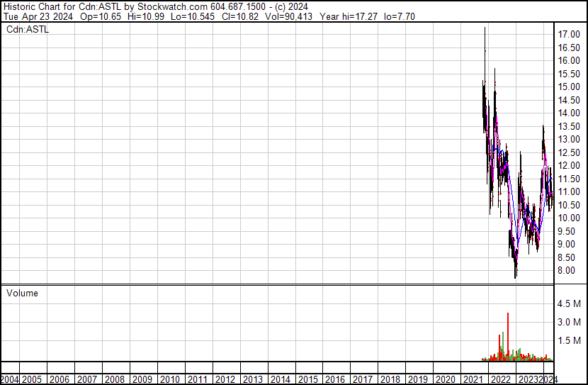Select the 2018 year marker on timeline

click(390, 379)
